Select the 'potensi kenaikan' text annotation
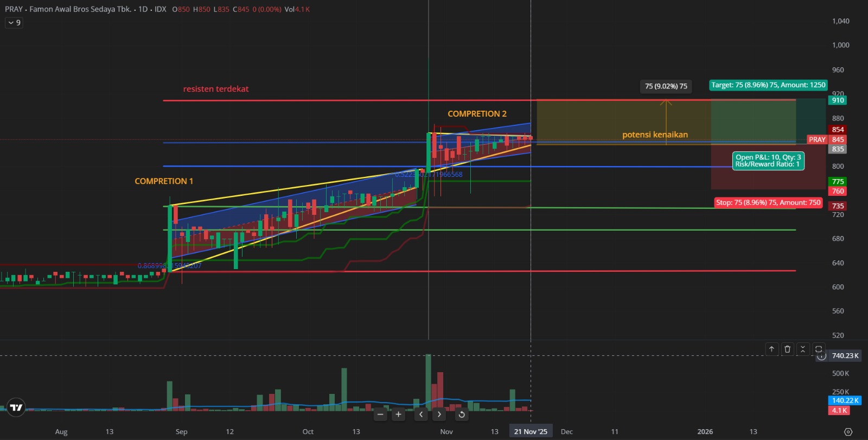868x440 pixels. pyautogui.click(x=655, y=135)
